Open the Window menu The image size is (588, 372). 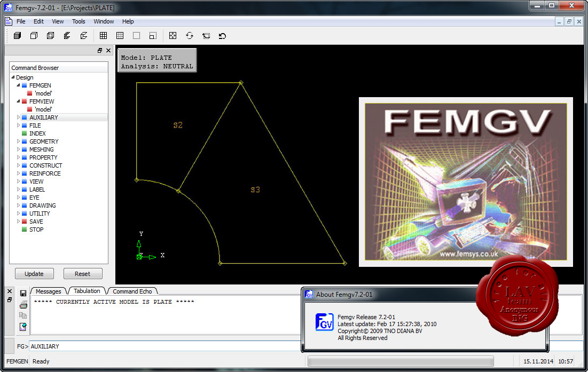click(x=104, y=21)
